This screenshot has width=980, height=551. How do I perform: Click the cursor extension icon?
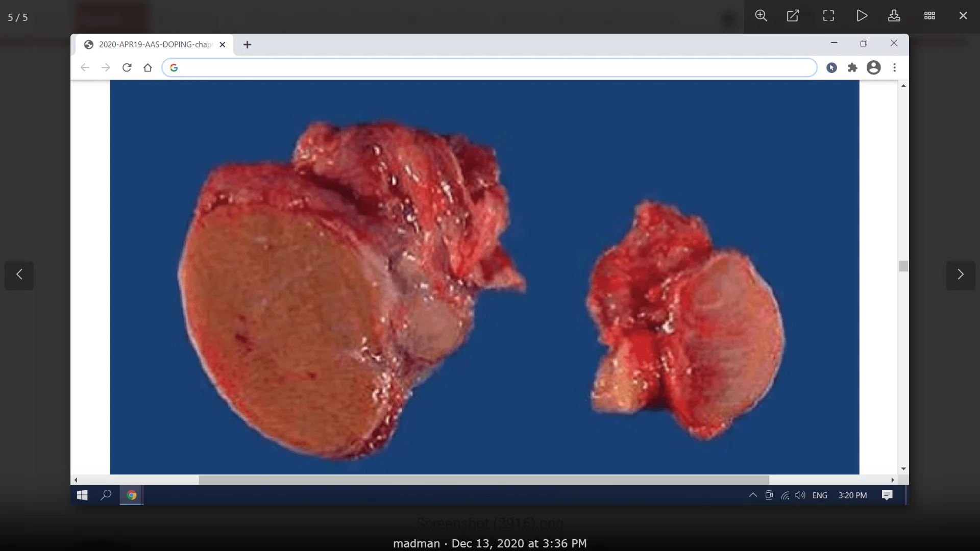click(831, 67)
